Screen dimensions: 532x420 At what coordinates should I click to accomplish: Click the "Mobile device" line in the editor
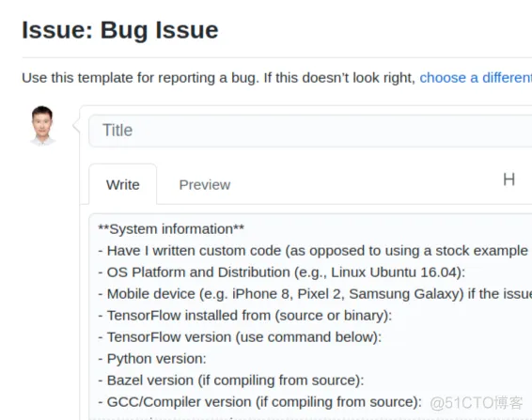pyautogui.click(x=315, y=294)
